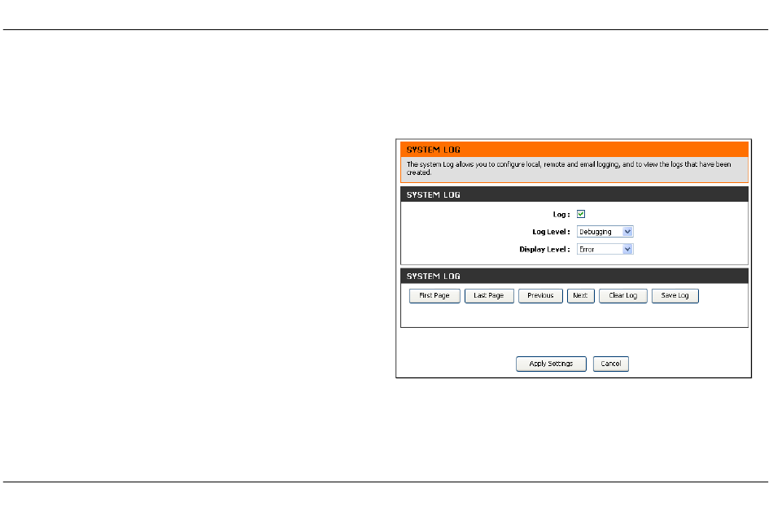Go to the First Page of log

pos(435,296)
